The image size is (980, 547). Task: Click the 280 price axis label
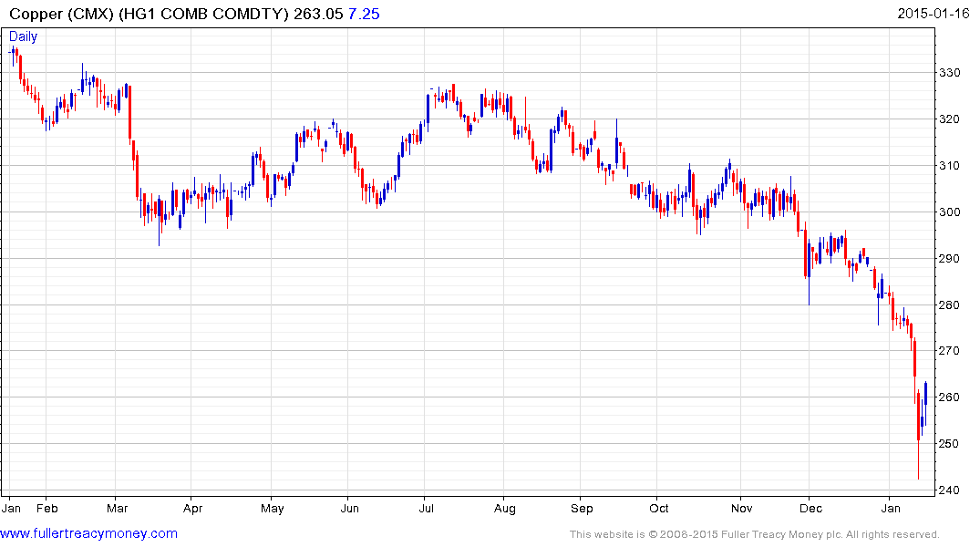pos(950,305)
